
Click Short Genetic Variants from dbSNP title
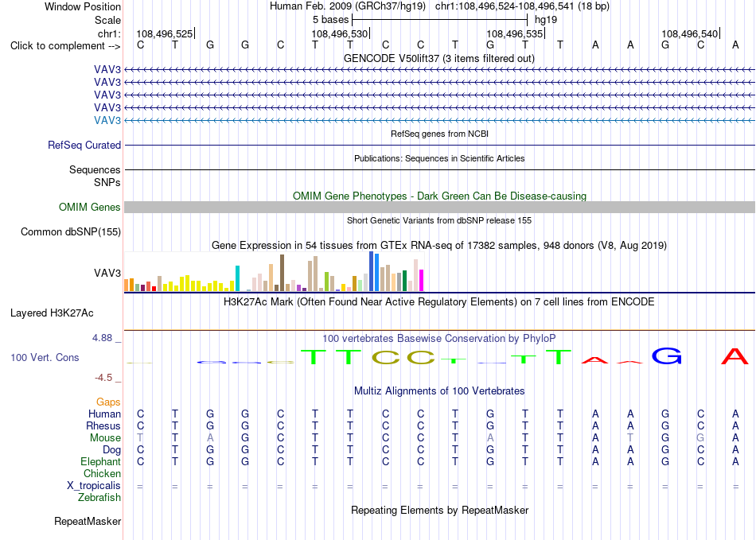(439, 220)
